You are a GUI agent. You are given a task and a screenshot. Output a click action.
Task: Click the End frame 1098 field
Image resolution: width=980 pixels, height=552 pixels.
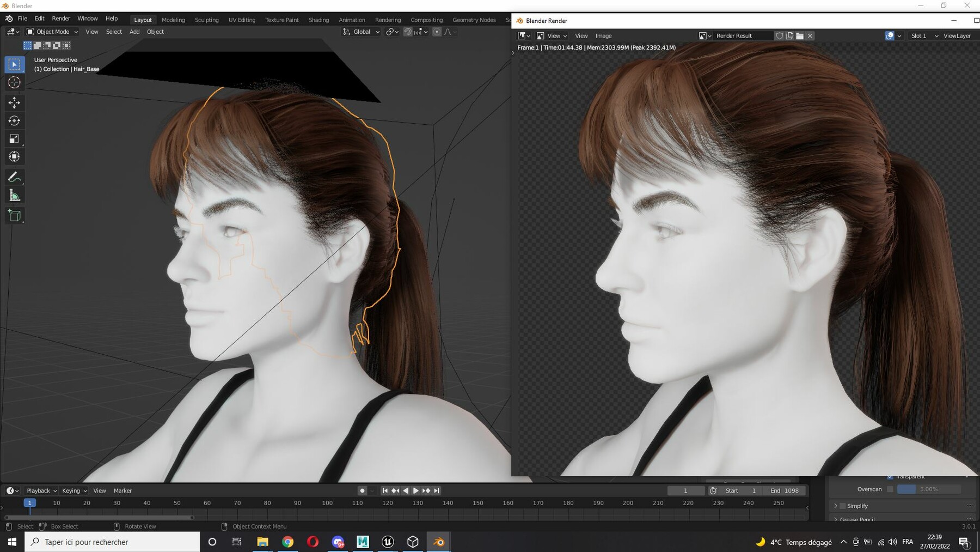click(x=785, y=490)
